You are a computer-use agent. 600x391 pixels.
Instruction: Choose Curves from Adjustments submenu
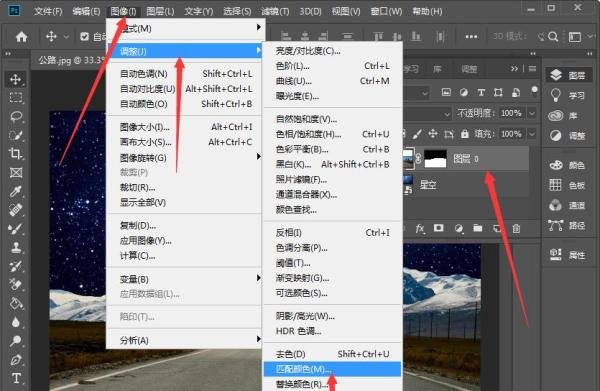click(x=332, y=81)
